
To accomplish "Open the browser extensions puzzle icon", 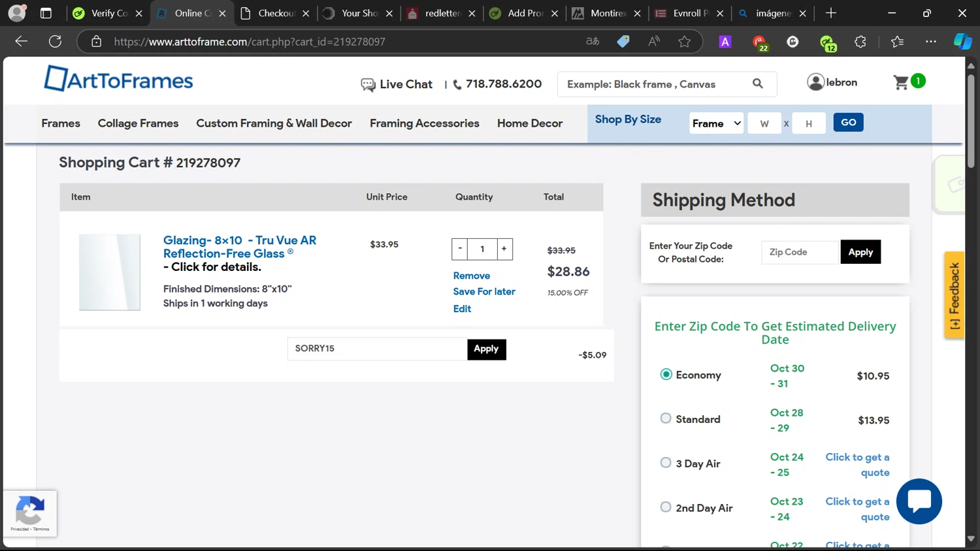I will click(860, 42).
